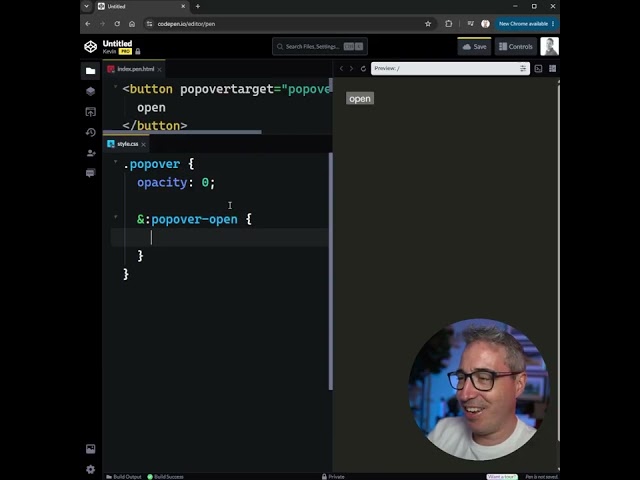Image resolution: width=640 pixels, height=480 pixels.
Task: Click the PRO badge
Action: tap(125, 51)
